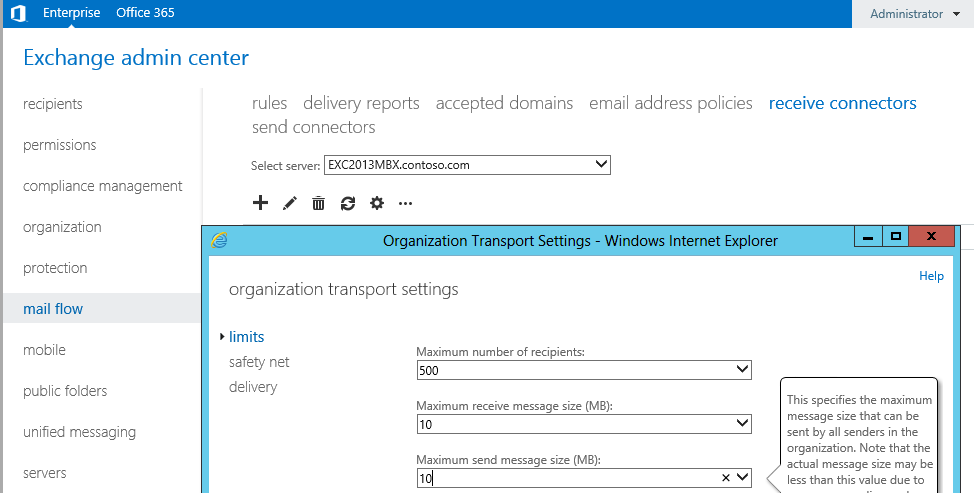Go to recipients in left navigation

(x=53, y=104)
